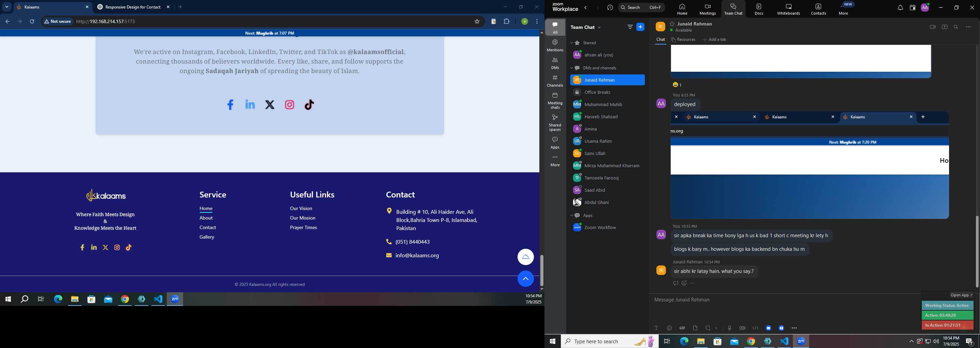Open the GIF picker in message toolbar
Screen dimensions: 980x348
coord(682,328)
